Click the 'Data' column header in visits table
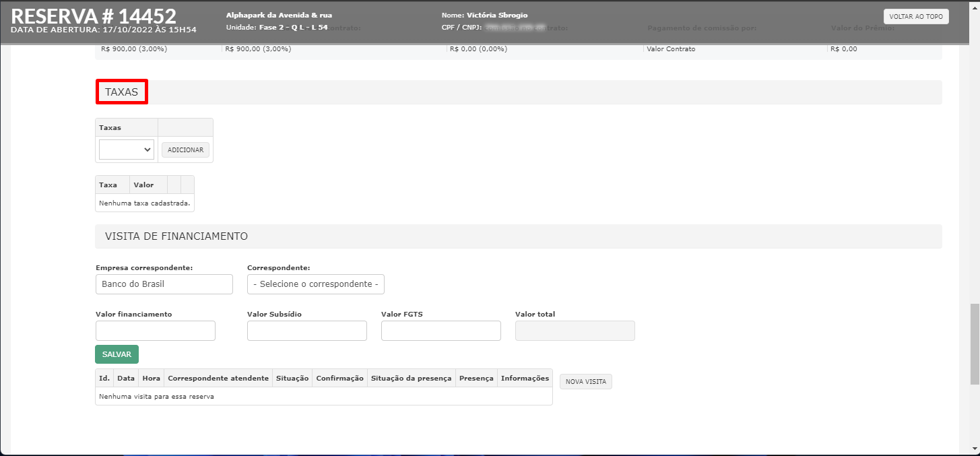 click(x=126, y=379)
